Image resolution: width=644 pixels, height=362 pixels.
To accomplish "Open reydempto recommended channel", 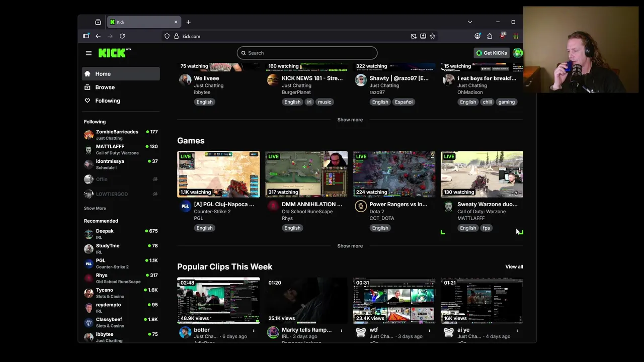I will click(121, 308).
